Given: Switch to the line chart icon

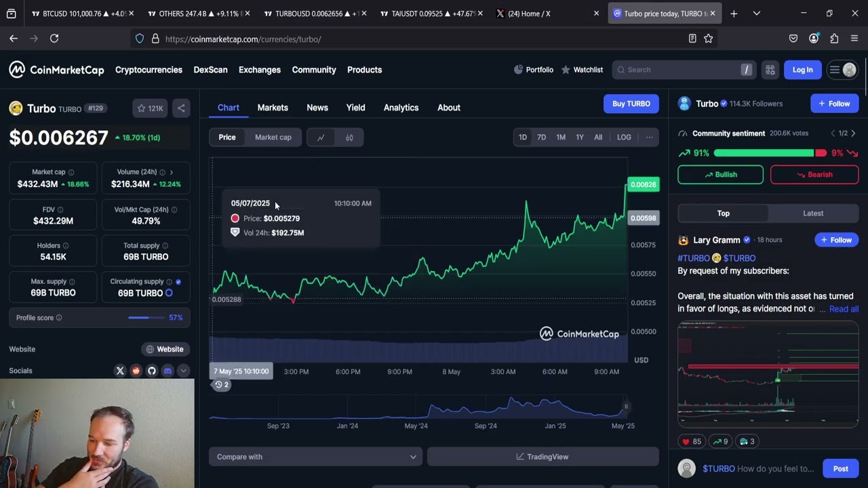Looking at the screenshot, I should (x=321, y=138).
